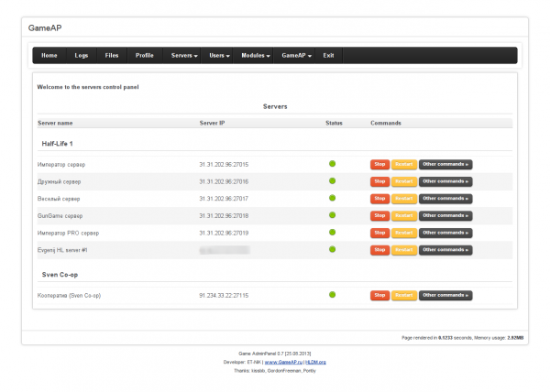This screenshot has width=550, height=392.
Task: Open Other commands for Император PRO сервер
Action: pyautogui.click(x=445, y=233)
